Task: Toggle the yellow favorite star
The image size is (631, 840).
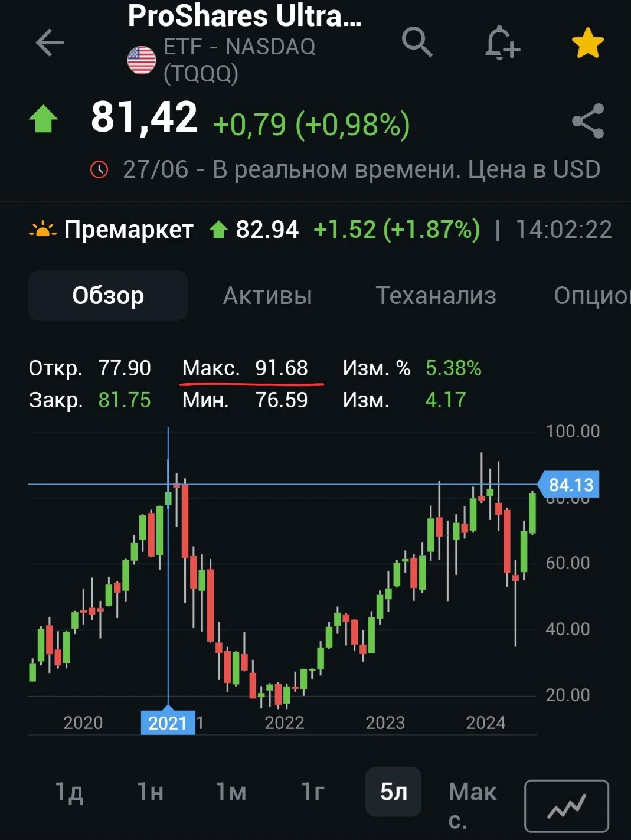Action: [x=587, y=43]
